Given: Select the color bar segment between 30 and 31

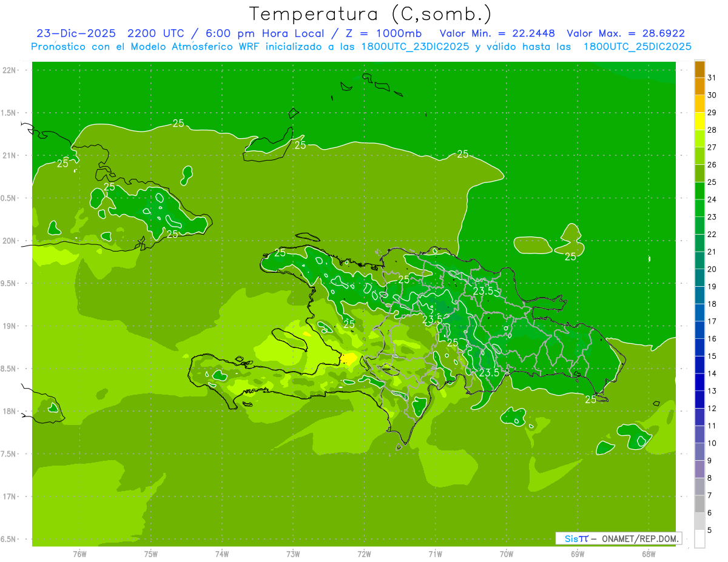Looking at the screenshot, I should [x=699, y=86].
